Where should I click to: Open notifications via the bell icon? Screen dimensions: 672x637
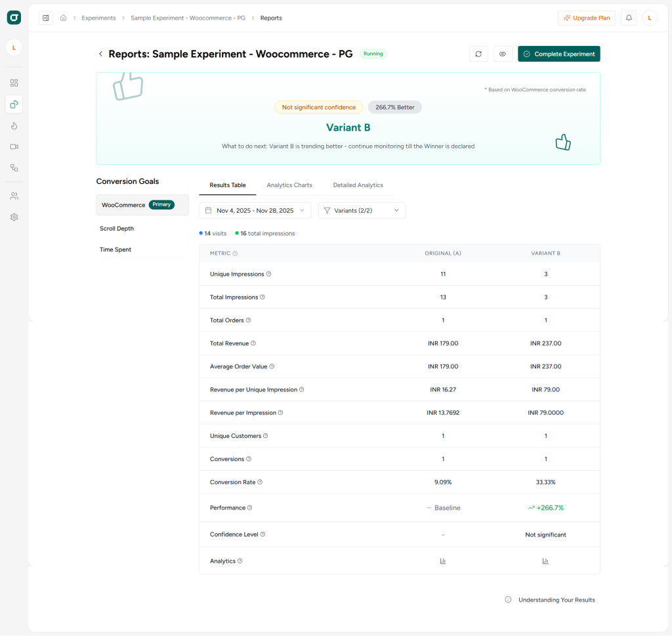click(x=628, y=18)
